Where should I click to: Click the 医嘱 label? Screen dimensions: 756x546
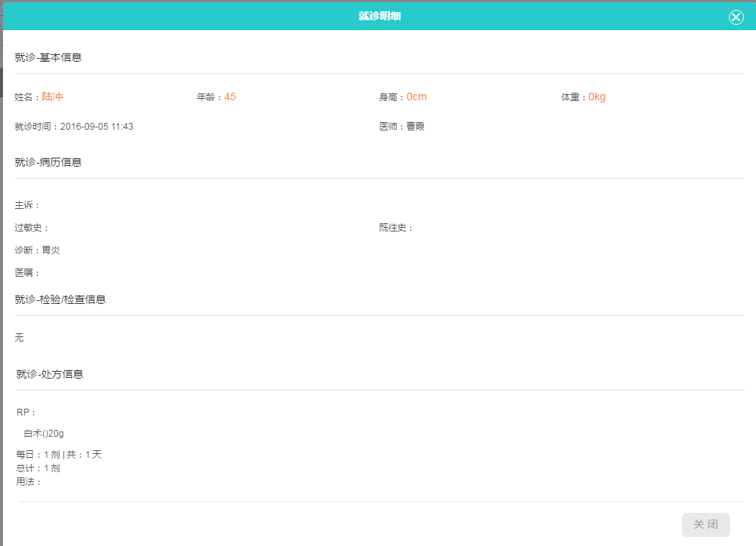tap(26, 273)
